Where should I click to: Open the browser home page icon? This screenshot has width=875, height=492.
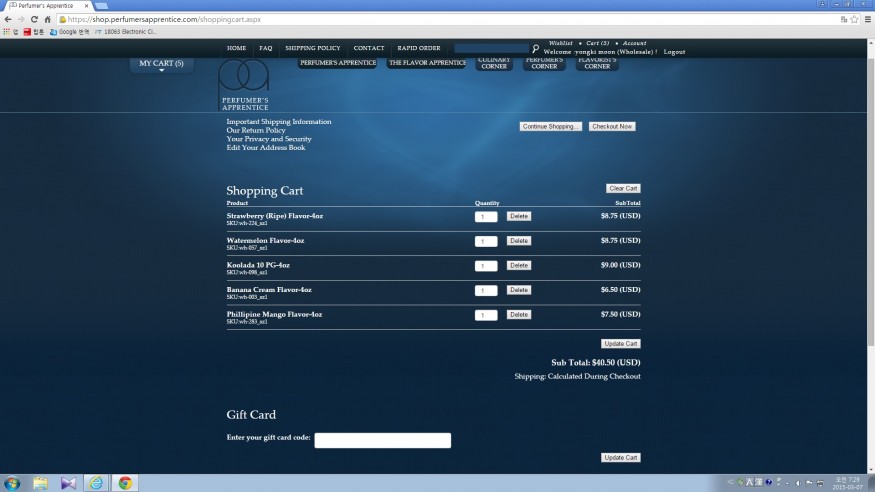pos(47,19)
